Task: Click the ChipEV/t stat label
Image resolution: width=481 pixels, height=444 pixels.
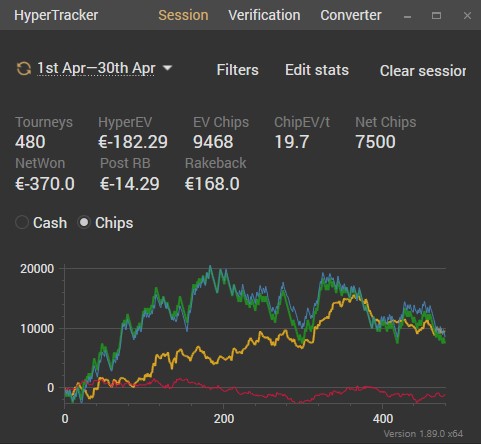Action: pos(302,122)
